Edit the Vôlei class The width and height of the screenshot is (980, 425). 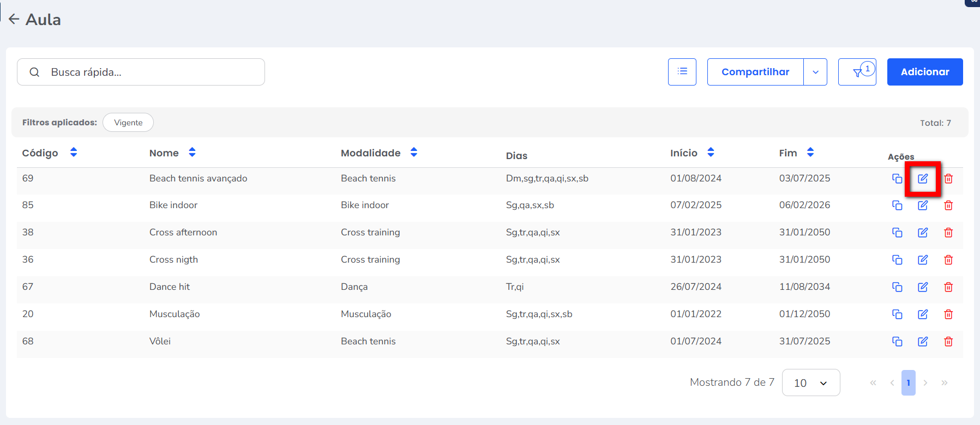923,342
